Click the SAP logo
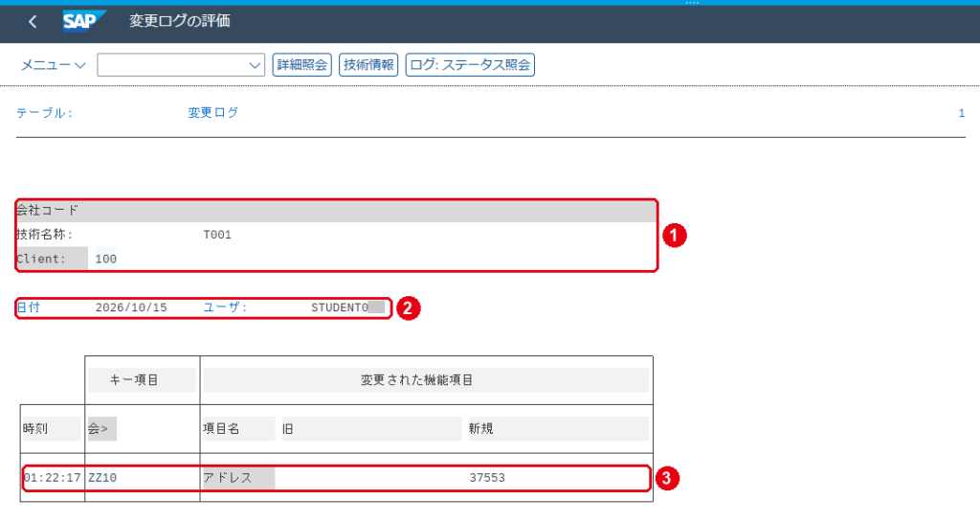The image size is (980, 522). [x=84, y=21]
